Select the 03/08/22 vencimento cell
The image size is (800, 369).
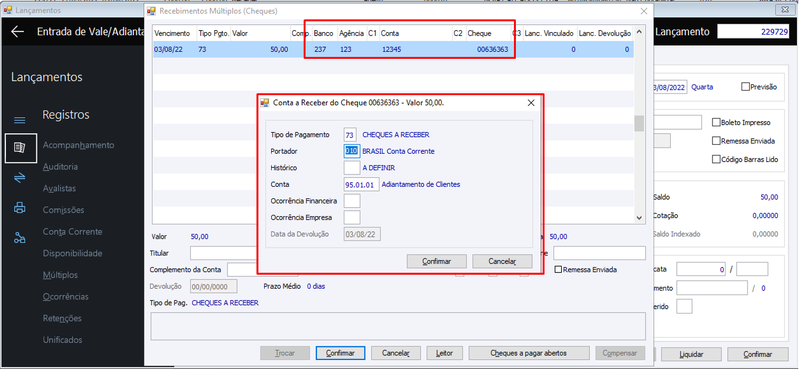point(174,50)
